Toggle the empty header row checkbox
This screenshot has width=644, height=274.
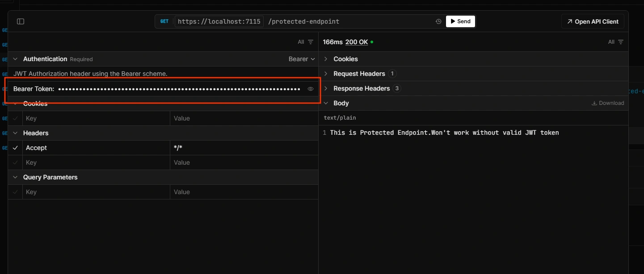(x=16, y=162)
